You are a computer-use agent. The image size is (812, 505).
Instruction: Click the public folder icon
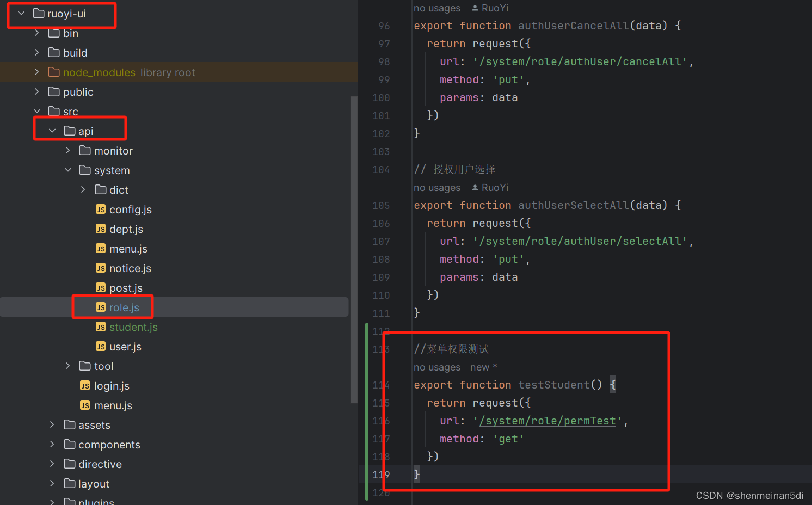click(54, 91)
